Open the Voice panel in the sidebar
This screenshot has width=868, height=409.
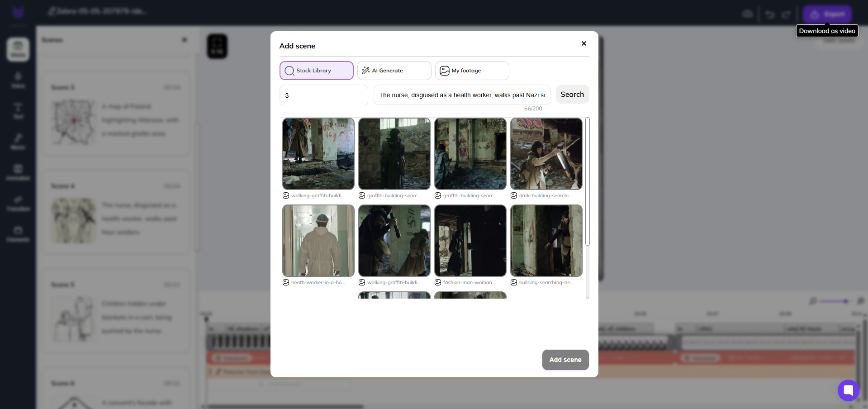click(18, 80)
